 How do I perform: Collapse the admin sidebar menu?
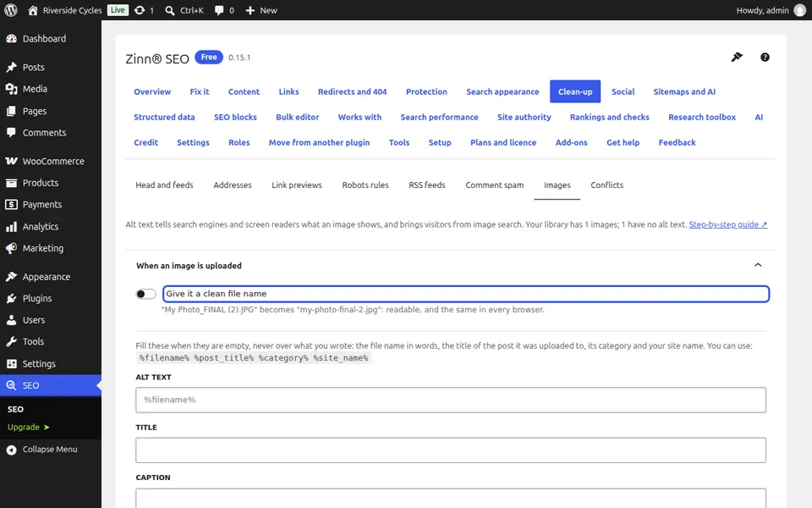tap(51, 450)
